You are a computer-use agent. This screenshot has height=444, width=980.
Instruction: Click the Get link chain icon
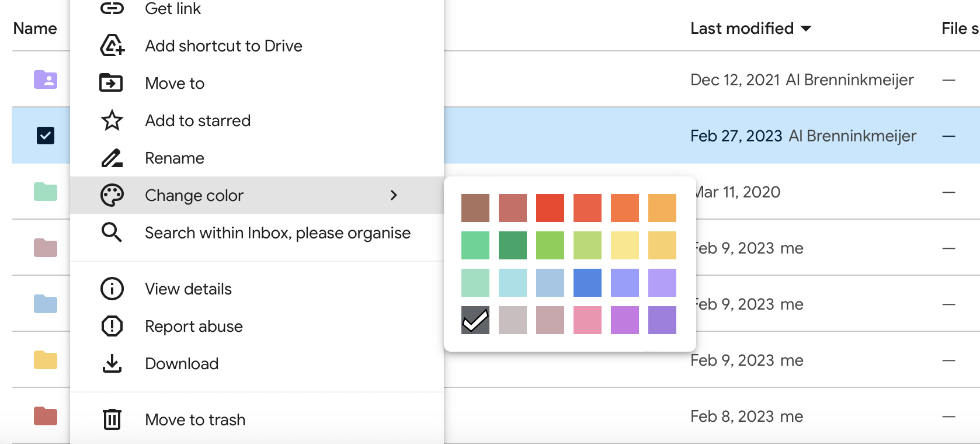coord(112,8)
